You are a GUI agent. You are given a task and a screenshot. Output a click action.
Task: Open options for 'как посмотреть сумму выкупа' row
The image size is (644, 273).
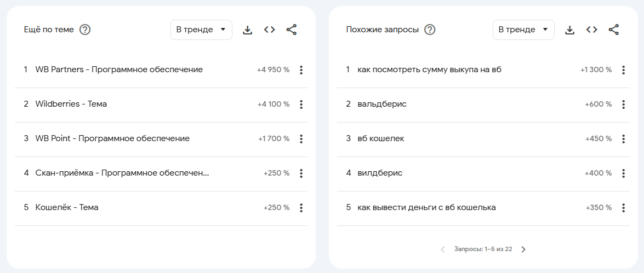point(624,70)
